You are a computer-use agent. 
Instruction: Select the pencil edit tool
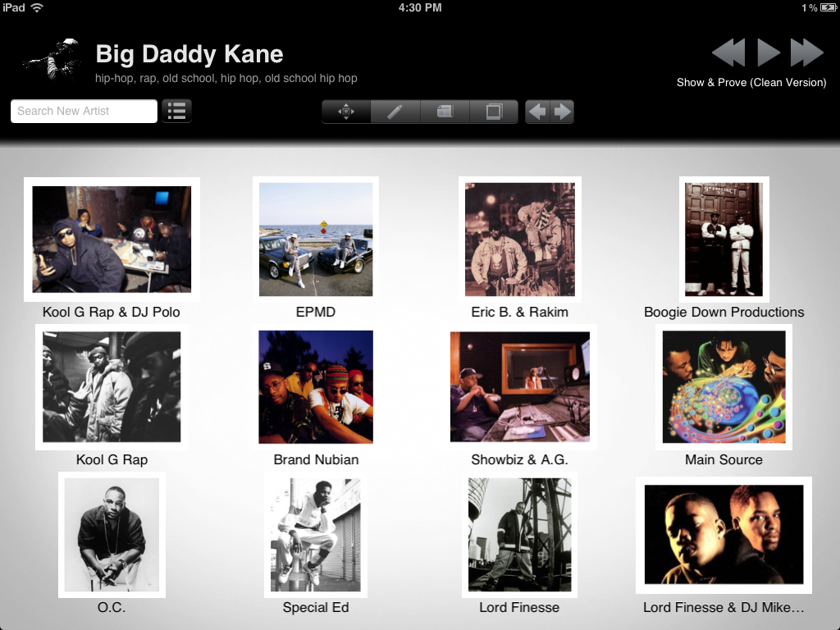click(x=395, y=112)
